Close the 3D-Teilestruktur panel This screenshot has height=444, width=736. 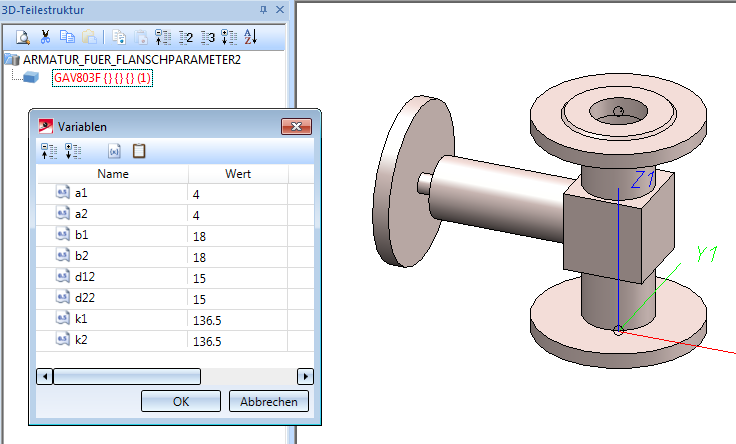[x=280, y=9]
